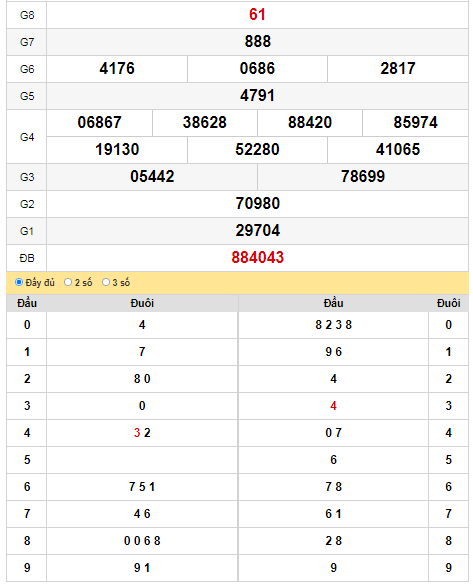
Task: Click G3 number 05442
Action: click(x=152, y=176)
